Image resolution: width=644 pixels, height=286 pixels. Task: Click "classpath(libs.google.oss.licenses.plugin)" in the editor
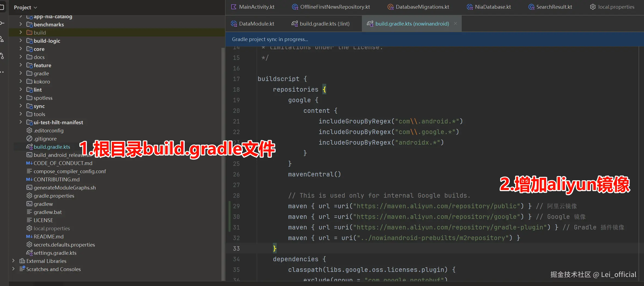click(368, 270)
